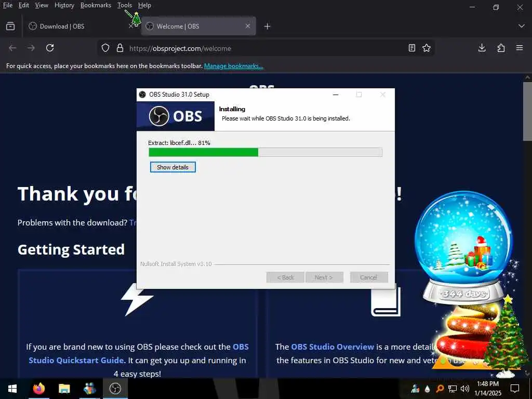This screenshot has height=399, width=532.
Task: Open the History menu
Action: pyautogui.click(x=64, y=5)
